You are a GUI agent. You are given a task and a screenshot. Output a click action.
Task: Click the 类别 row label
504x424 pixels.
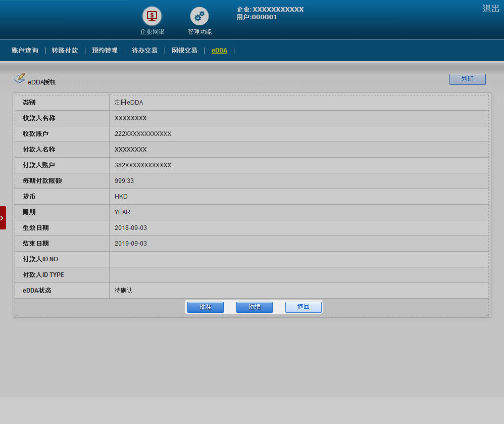coord(29,103)
